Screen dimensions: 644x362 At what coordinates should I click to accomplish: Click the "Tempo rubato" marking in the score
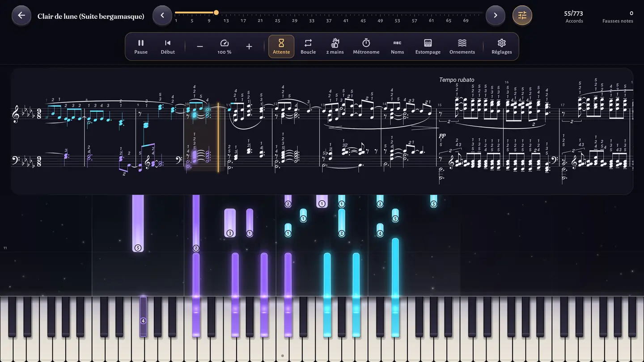click(x=457, y=80)
